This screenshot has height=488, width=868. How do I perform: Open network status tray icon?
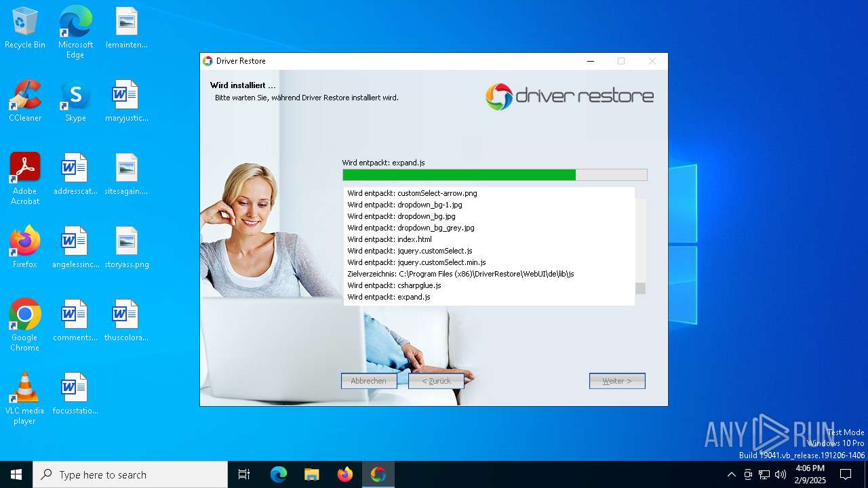[x=764, y=474]
